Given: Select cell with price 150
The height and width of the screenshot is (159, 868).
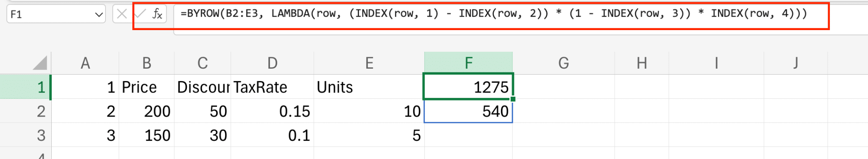Looking at the screenshot, I should coord(147,135).
